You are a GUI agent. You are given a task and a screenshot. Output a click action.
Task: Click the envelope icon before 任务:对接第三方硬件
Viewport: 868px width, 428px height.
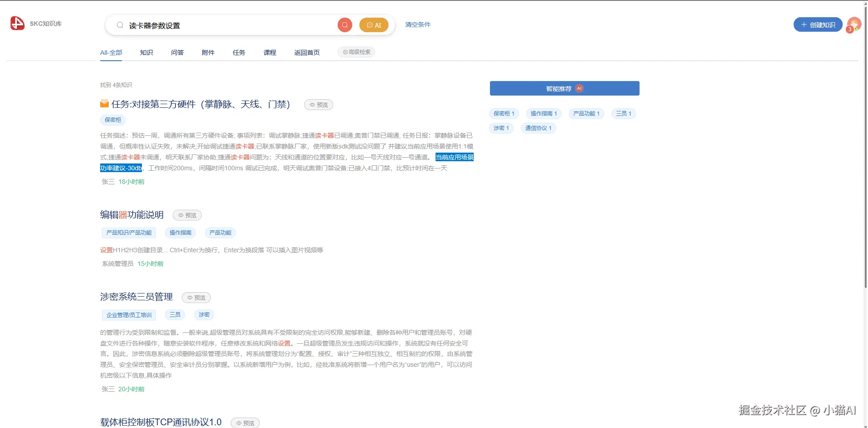[104, 104]
